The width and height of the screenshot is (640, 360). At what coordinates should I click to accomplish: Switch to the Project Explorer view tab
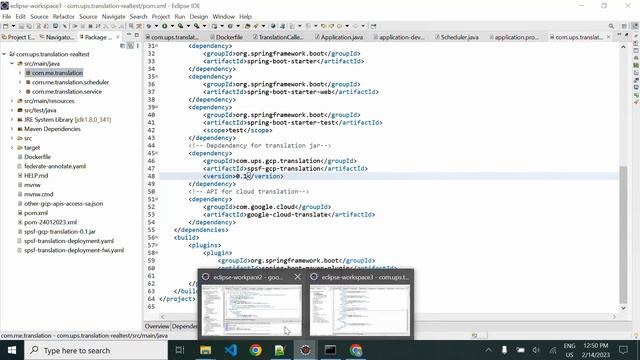click(18, 37)
